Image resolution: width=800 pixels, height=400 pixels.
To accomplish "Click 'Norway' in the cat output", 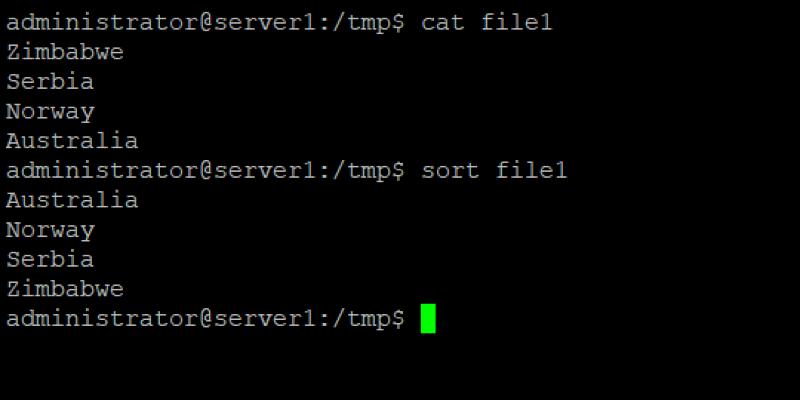I will (50, 112).
